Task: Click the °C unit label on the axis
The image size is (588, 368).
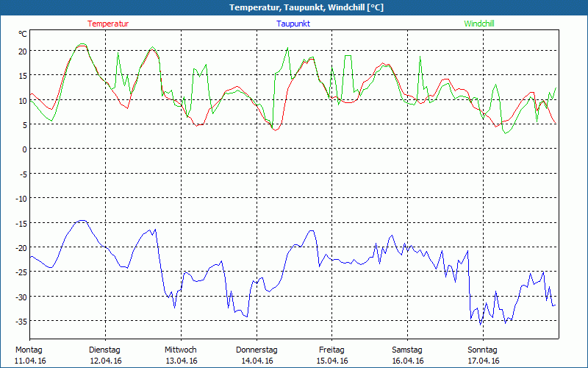Action: click(23, 34)
